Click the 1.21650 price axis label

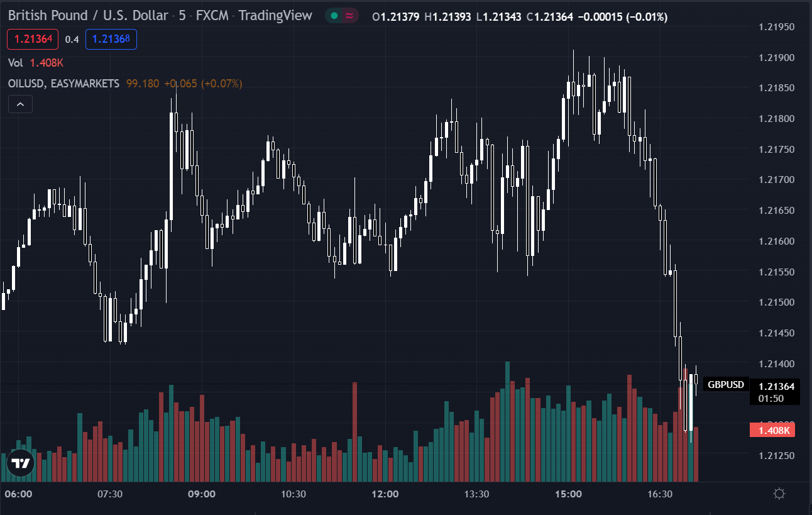coord(777,211)
